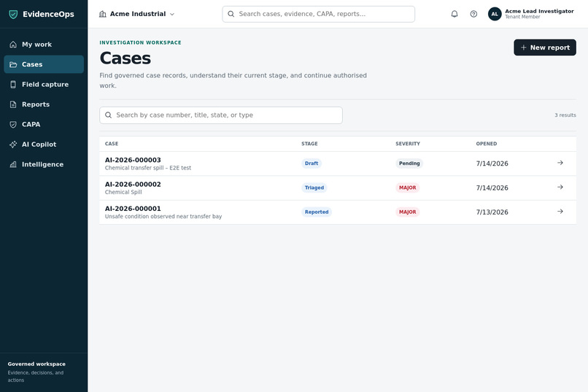Click the Reported stage badge
The height and width of the screenshot is (392, 588).
317,212
